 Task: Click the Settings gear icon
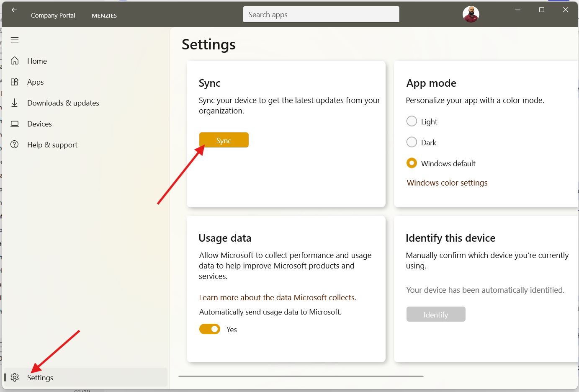point(15,377)
